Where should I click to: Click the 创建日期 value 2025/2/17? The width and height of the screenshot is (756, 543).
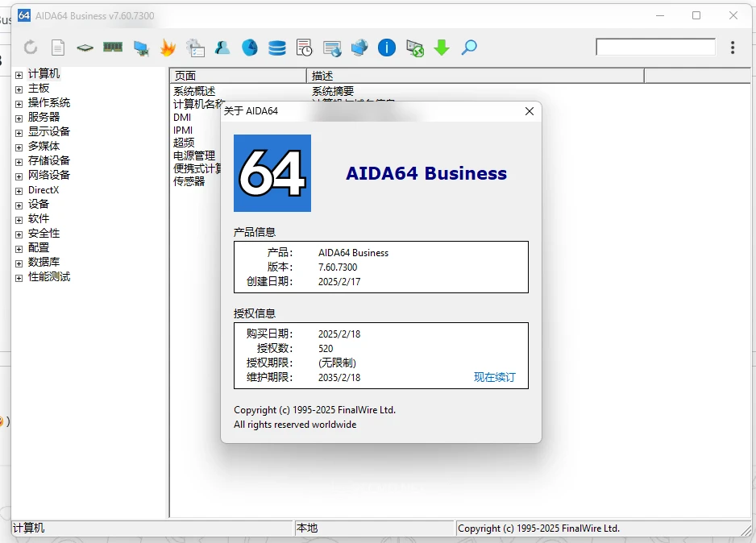click(339, 281)
